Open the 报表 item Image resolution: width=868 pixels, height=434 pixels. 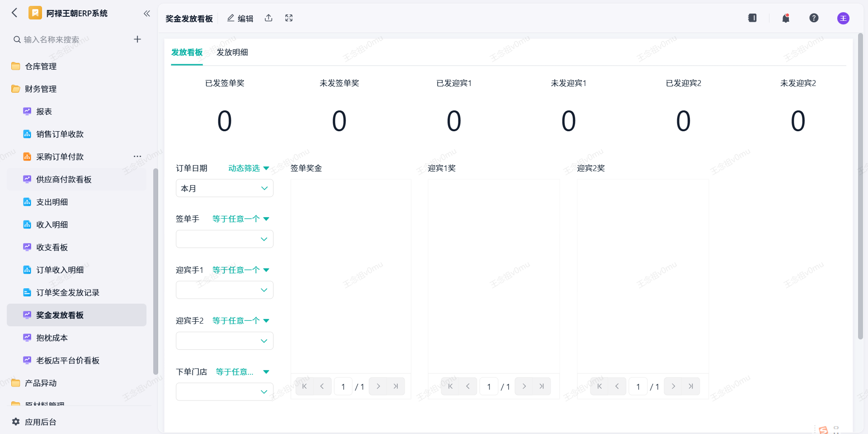(76, 111)
